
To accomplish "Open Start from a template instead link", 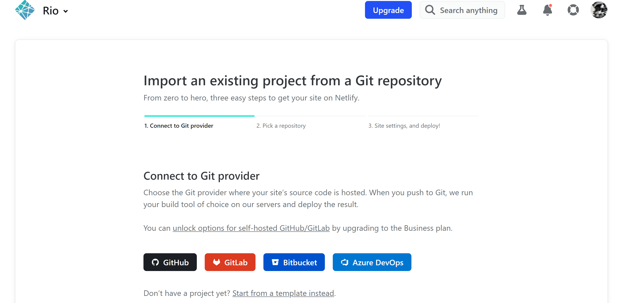I will pos(283,293).
